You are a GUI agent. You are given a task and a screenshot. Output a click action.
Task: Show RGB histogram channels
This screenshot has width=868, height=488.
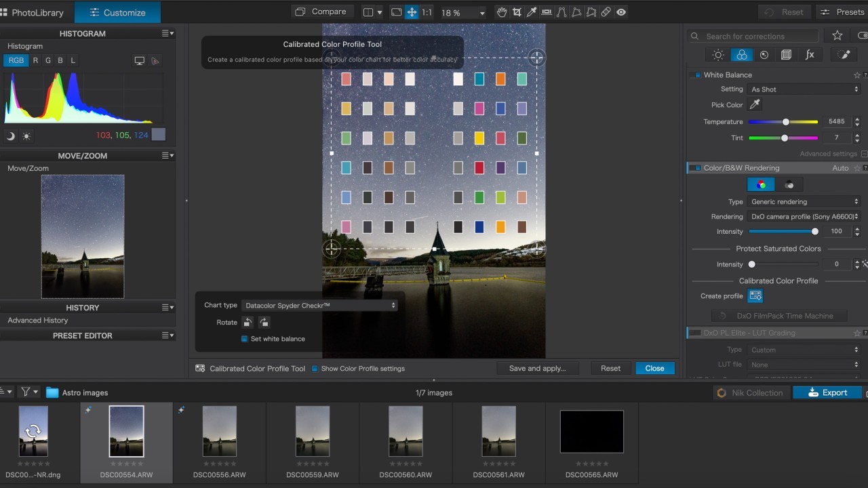pyautogui.click(x=16, y=60)
